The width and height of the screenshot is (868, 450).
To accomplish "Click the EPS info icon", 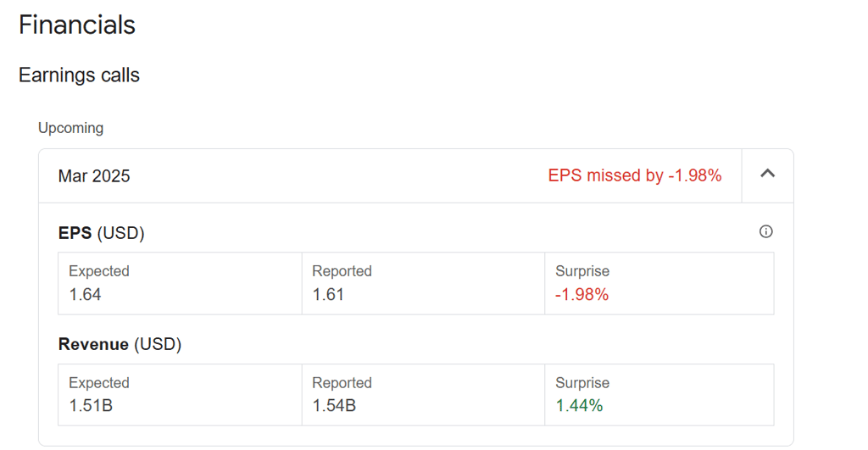I will [x=765, y=231].
